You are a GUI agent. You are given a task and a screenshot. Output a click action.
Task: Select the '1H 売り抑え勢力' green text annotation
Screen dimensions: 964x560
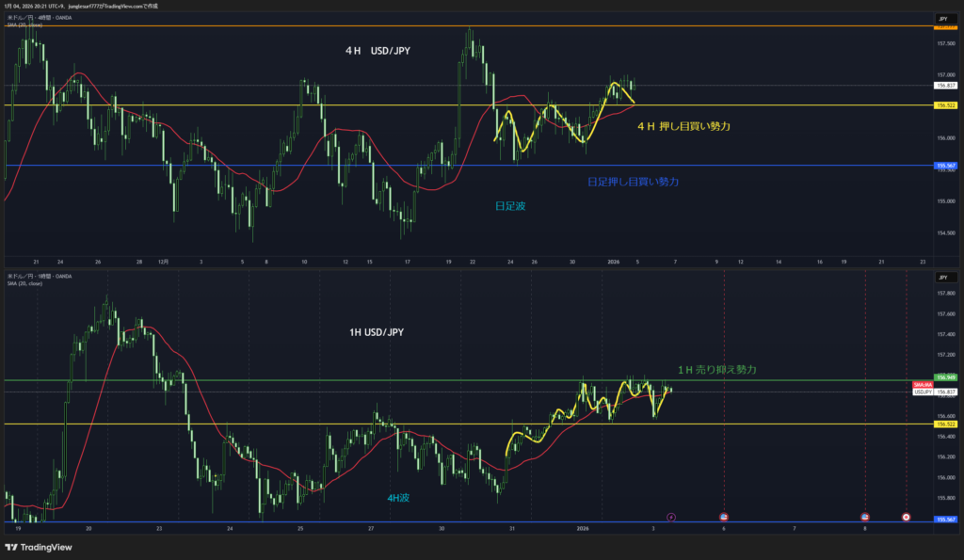(716, 370)
